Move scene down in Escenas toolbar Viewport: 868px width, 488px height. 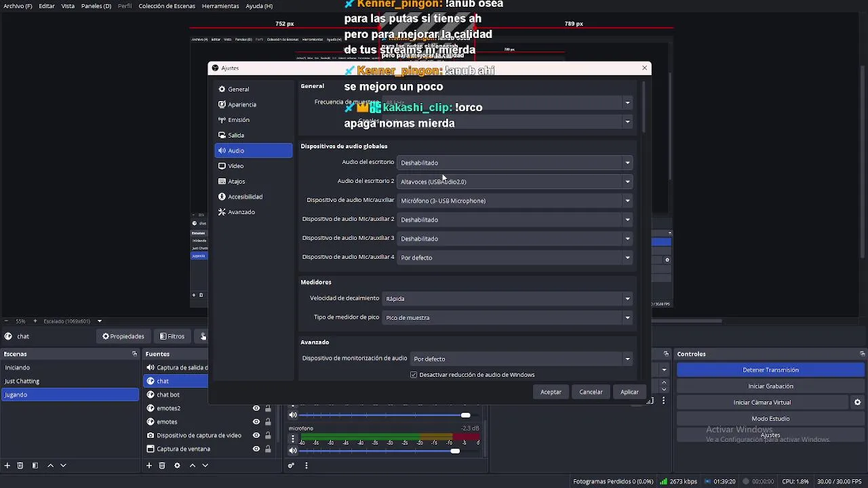coord(63,466)
